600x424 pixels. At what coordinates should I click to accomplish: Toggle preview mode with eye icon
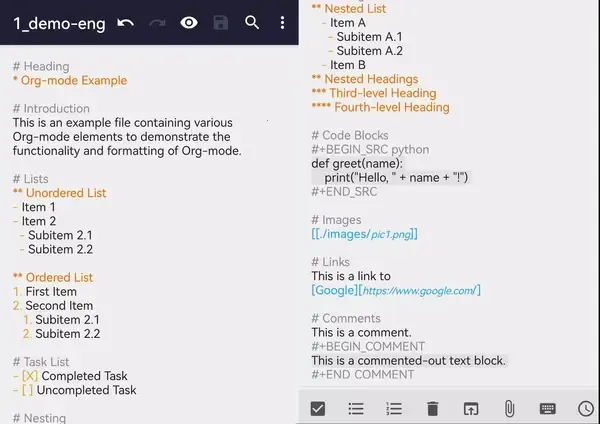(x=189, y=23)
